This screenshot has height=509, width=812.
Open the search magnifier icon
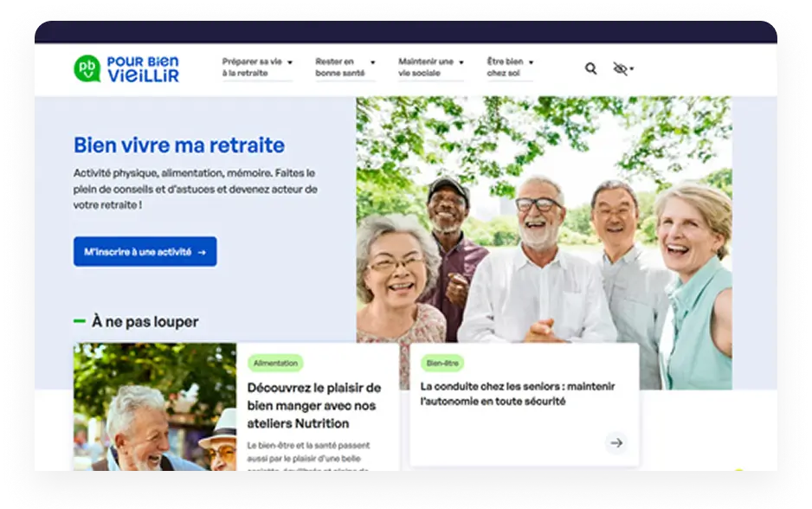[591, 68]
